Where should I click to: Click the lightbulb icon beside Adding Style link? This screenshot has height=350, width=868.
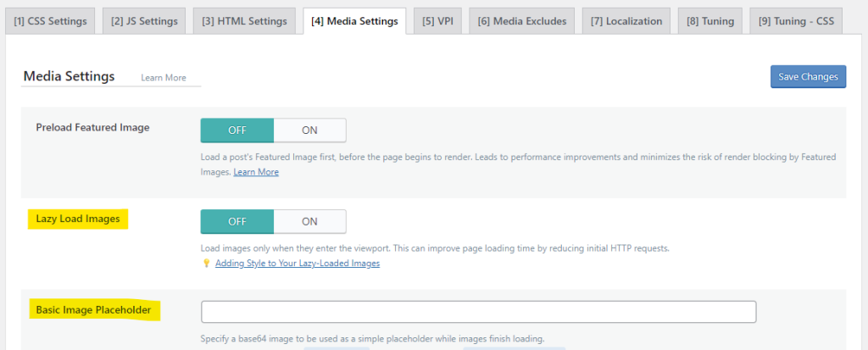point(205,264)
